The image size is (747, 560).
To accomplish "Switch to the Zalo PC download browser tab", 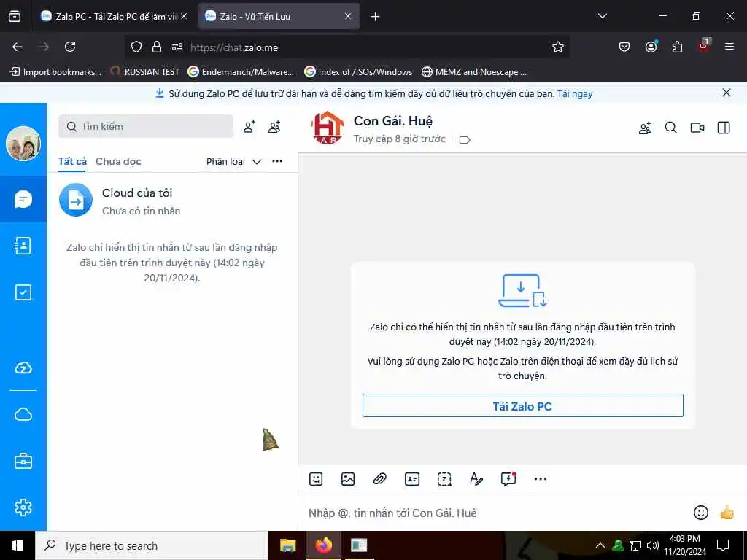I will 113,17.
